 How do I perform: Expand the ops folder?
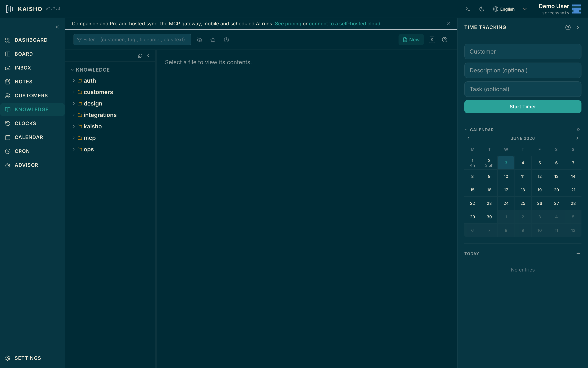pyautogui.click(x=74, y=149)
